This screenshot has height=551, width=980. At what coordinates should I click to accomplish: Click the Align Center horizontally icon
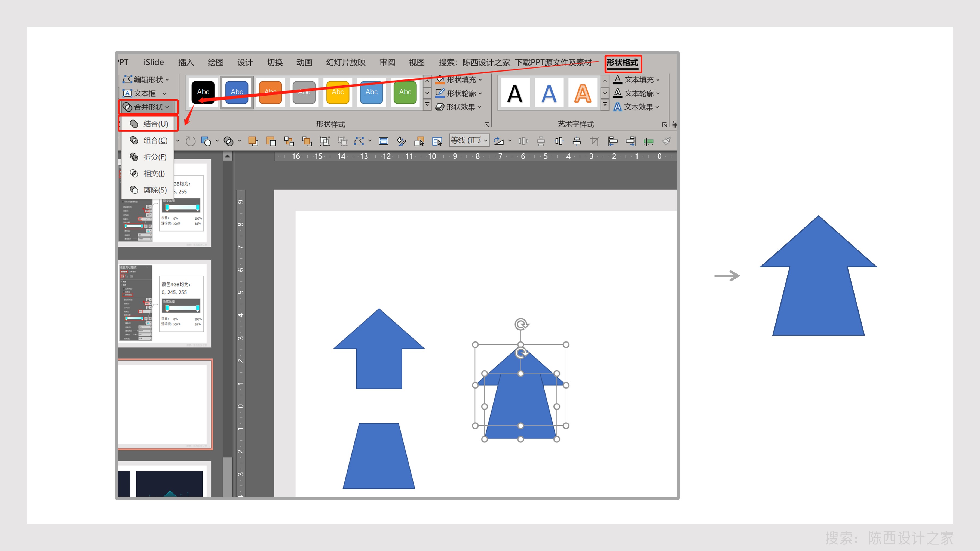click(577, 141)
